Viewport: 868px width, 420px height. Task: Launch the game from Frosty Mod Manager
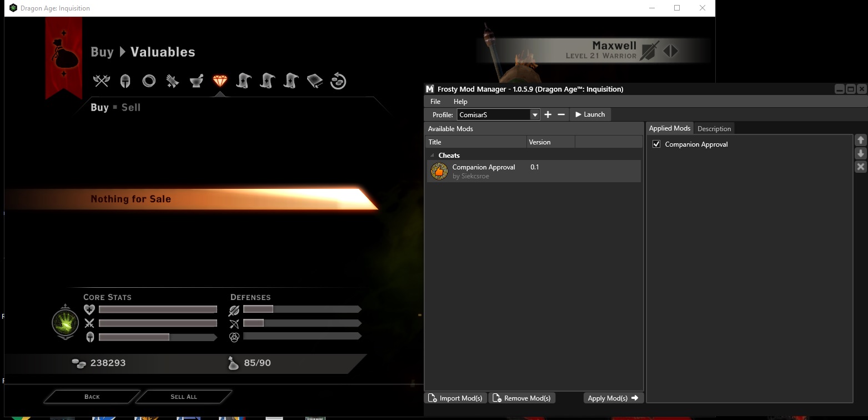(590, 114)
